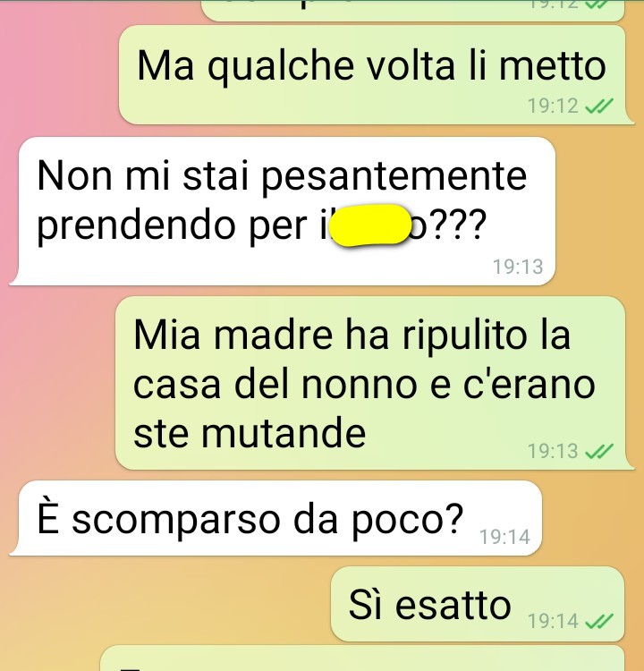Tap the double-check read receipt on "Ma qualche volta li metto"
644x671 pixels.
(599, 106)
